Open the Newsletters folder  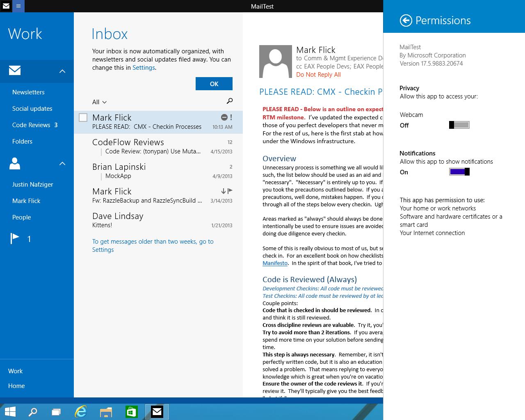pyautogui.click(x=28, y=92)
